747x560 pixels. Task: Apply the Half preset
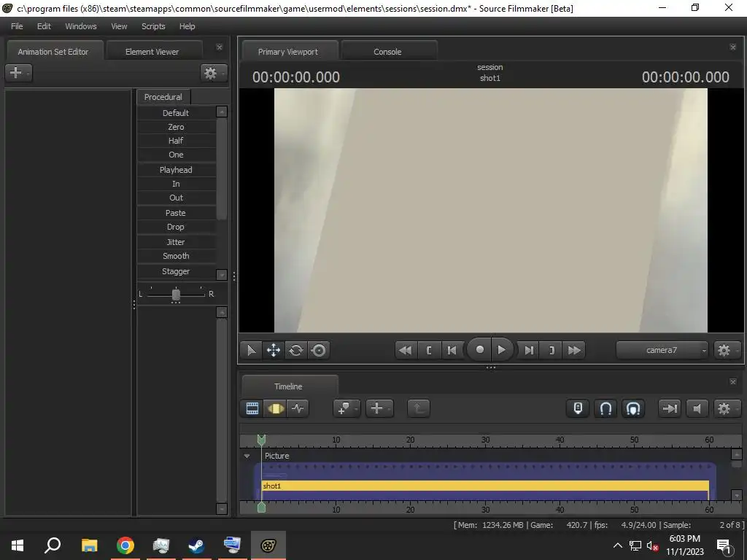click(176, 141)
